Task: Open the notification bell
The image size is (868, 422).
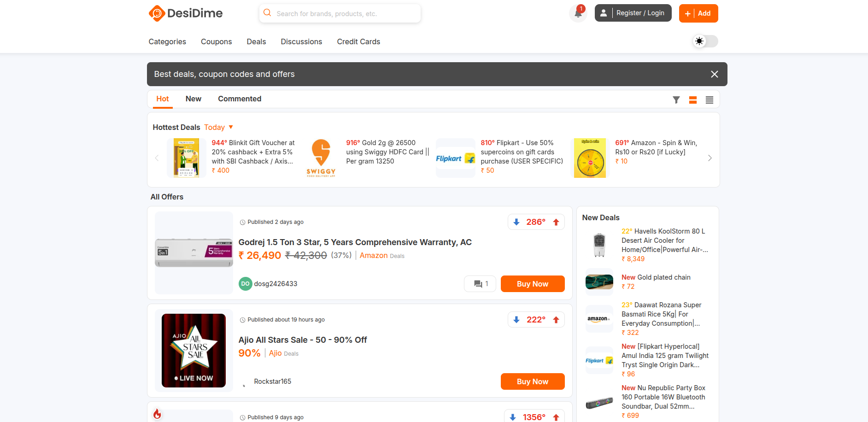Action: 578,13
